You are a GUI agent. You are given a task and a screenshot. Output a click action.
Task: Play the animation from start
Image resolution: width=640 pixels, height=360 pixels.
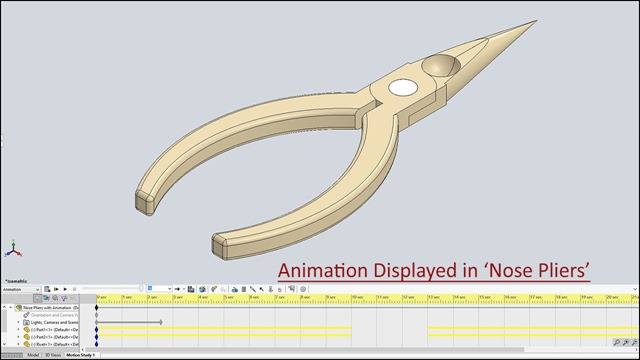[56, 289]
